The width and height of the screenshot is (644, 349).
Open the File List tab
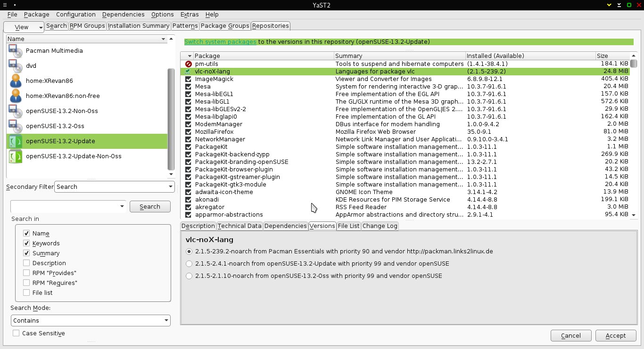349,226
